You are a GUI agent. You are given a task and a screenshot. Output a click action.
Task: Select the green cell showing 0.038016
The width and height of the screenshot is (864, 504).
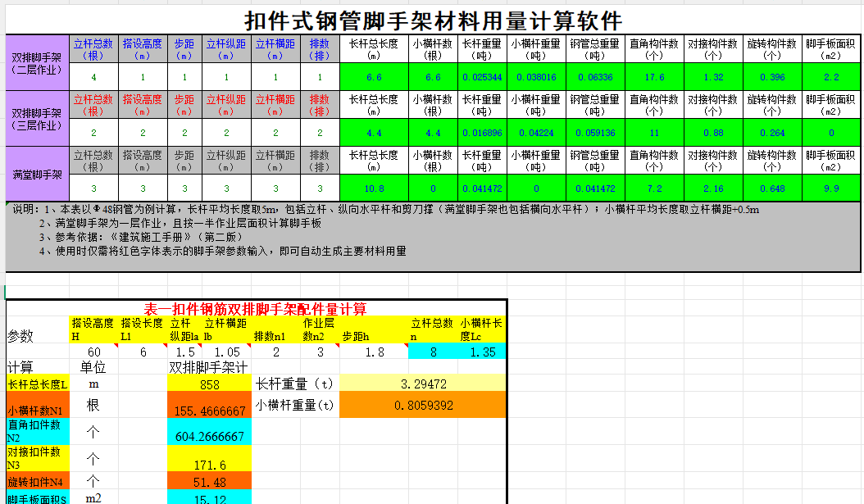click(536, 76)
